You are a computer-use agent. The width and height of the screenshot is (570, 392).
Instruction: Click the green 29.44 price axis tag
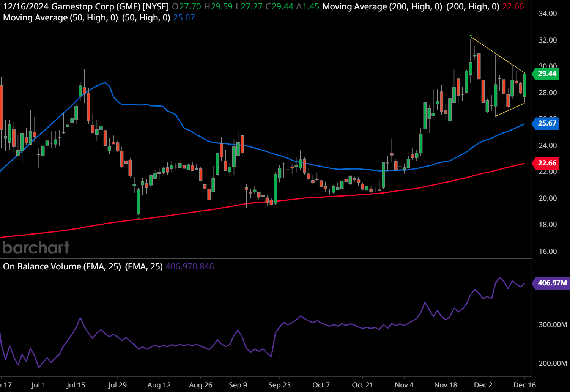546,73
